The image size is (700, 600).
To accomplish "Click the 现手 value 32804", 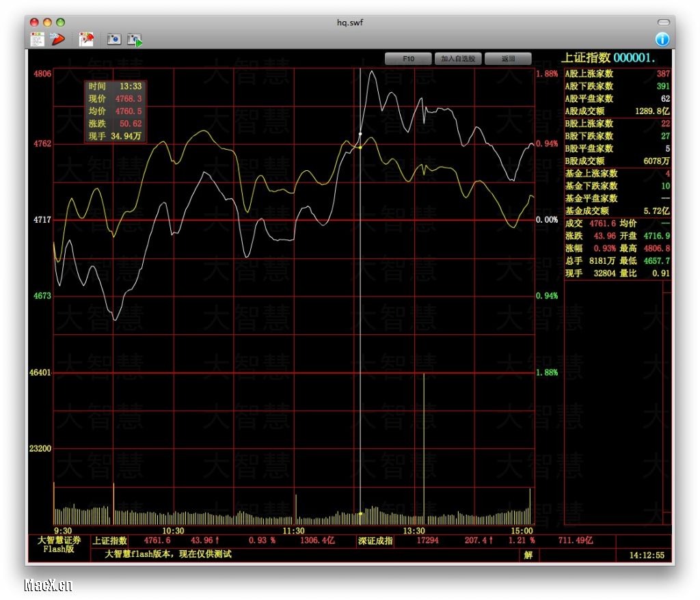I will [604, 273].
